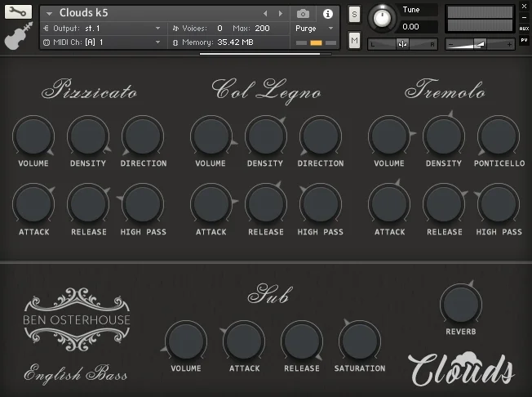Image resolution: width=532 pixels, height=397 pixels.
Task: Click Col Legno Release knob
Action: coord(266,204)
